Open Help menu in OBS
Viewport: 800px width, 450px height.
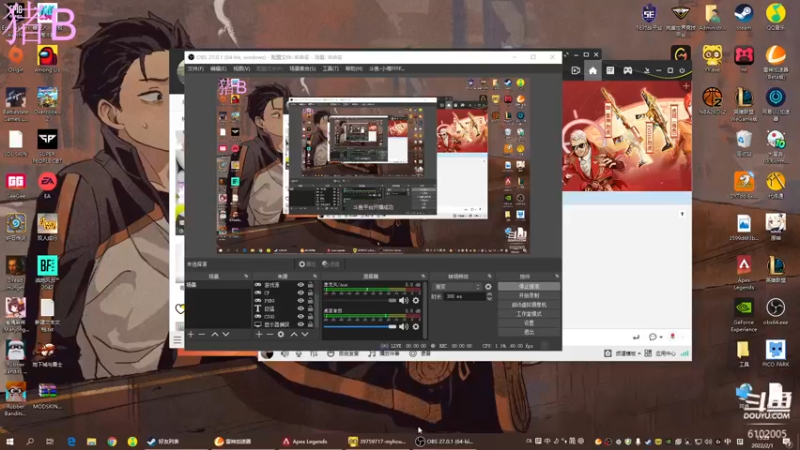tap(354, 68)
